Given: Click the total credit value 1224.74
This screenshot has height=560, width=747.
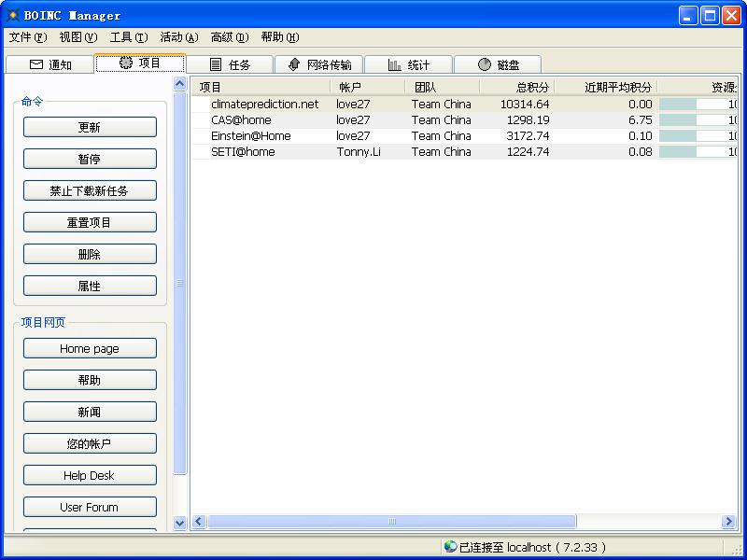Looking at the screenshot, I should 528,152.
